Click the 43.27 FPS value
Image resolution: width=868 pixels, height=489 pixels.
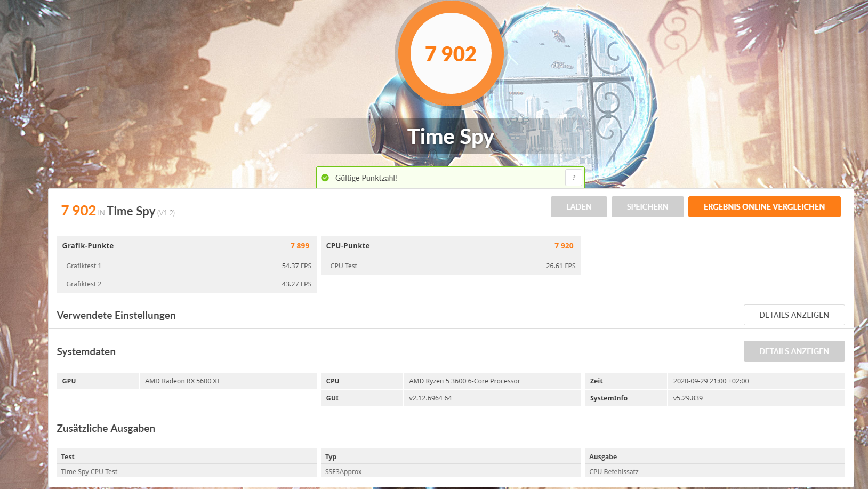(x=296, y=284)
